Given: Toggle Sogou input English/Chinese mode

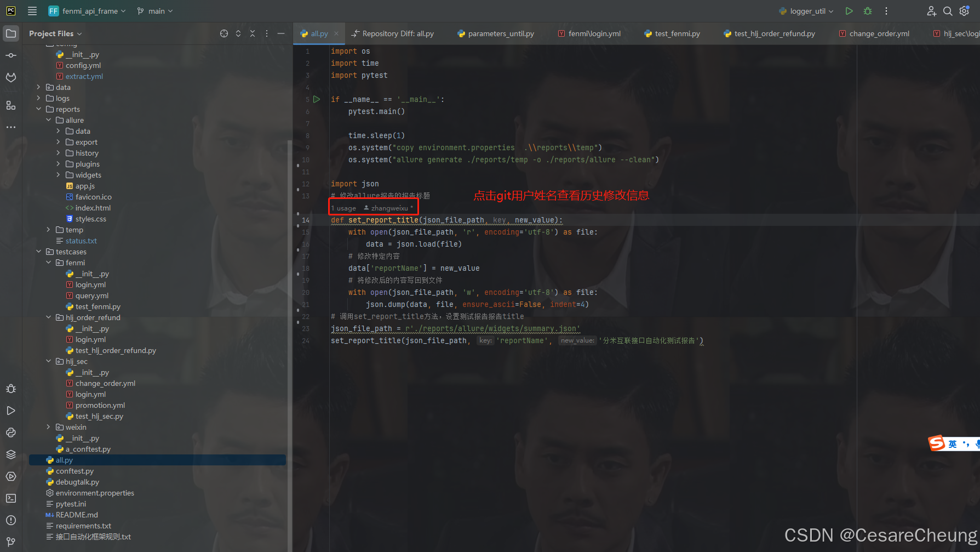Looking at the screenshot, I should click(x=953, y=443).
